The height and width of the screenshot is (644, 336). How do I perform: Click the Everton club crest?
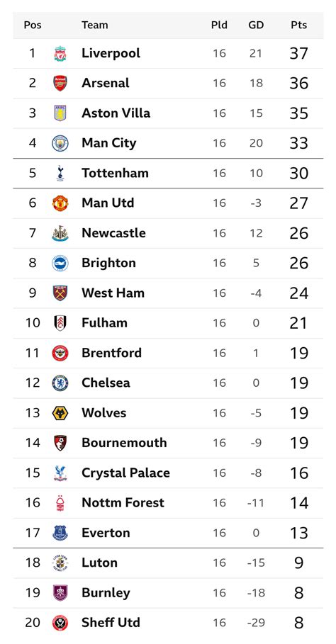tap(60, 533)
